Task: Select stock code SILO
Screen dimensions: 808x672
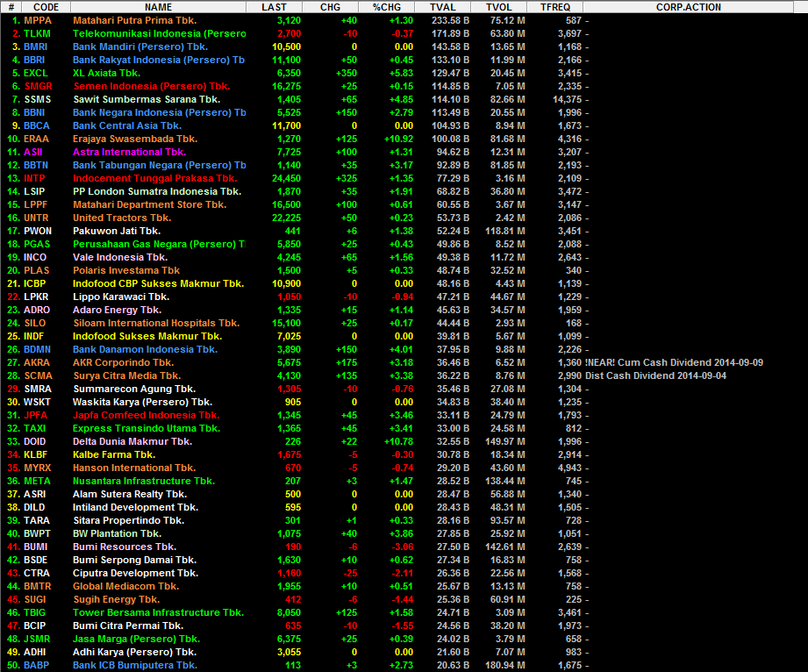Action: point(35,323)
